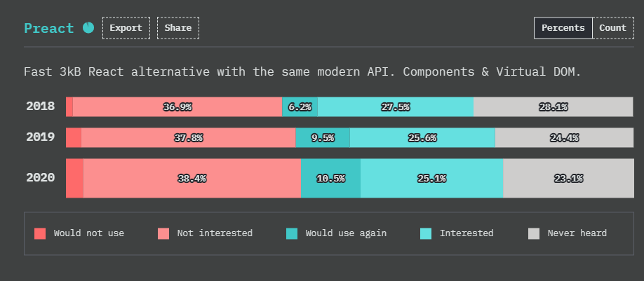Select the Never heard legend swatch
Viewport: 644px width, 281px height.
(534, 233)
